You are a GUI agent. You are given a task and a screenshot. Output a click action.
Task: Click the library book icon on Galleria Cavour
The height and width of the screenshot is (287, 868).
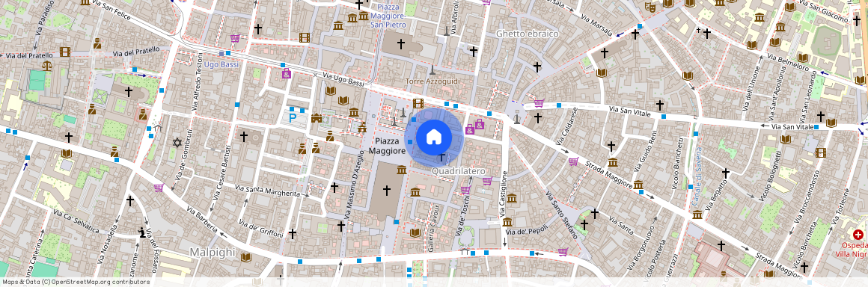coord(416,232)
